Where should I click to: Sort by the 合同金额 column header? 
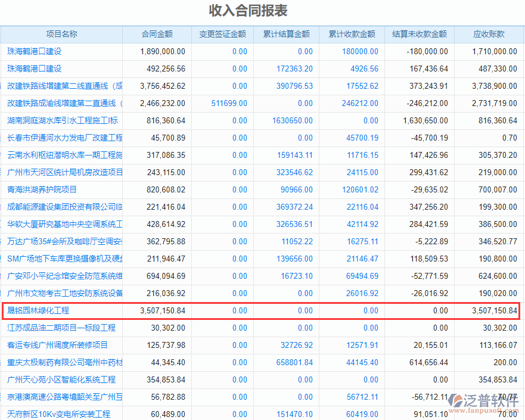(x=157, y=35)
